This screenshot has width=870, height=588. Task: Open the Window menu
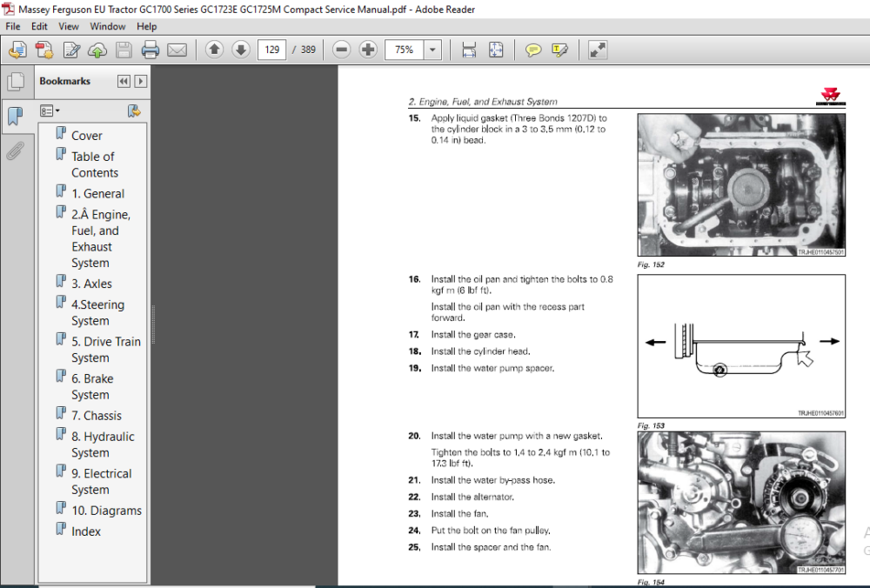(x=108, y=26)
